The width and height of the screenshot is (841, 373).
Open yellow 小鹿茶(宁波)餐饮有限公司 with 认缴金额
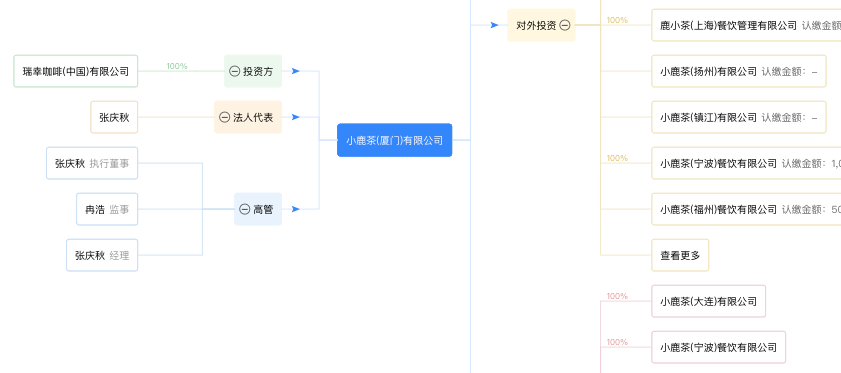[746, 163]
